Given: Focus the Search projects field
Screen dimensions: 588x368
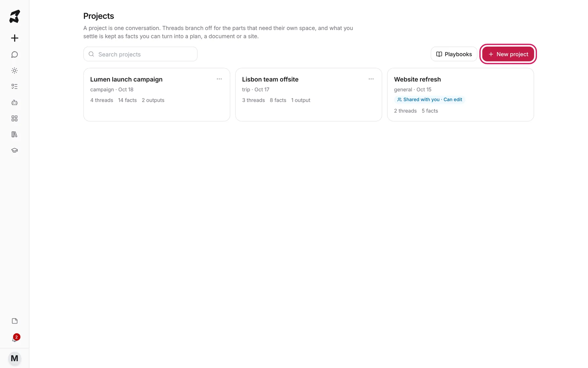Looking at the screenshot, I should point(140,54).
